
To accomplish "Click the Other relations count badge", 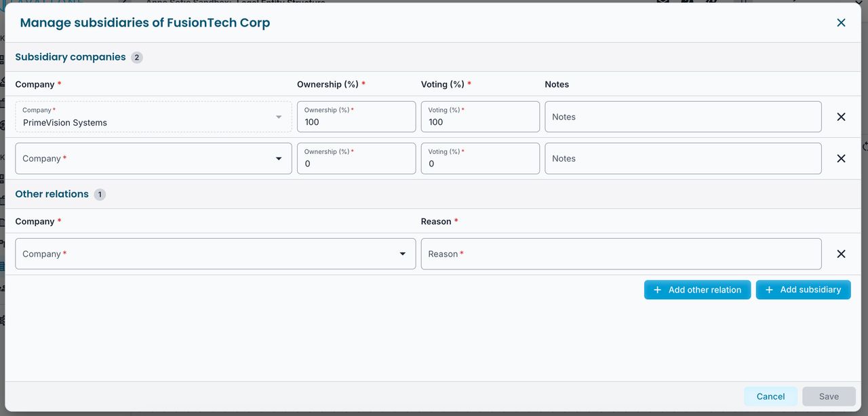I will tap(100, 195).
